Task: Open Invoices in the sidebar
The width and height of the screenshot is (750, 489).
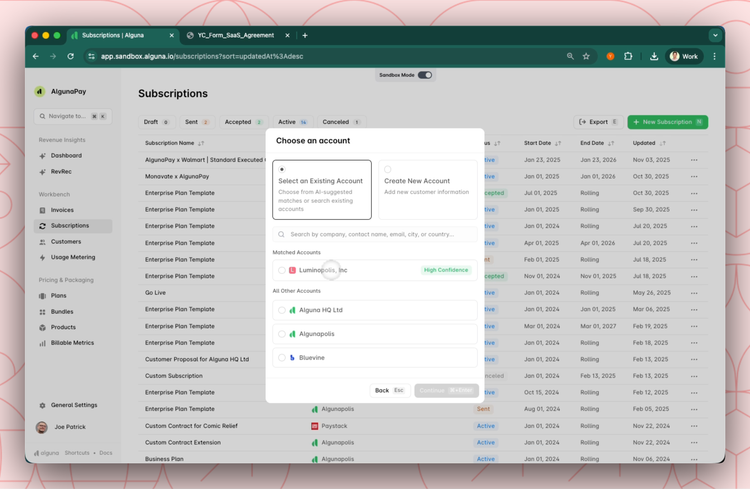Action: 62,210
